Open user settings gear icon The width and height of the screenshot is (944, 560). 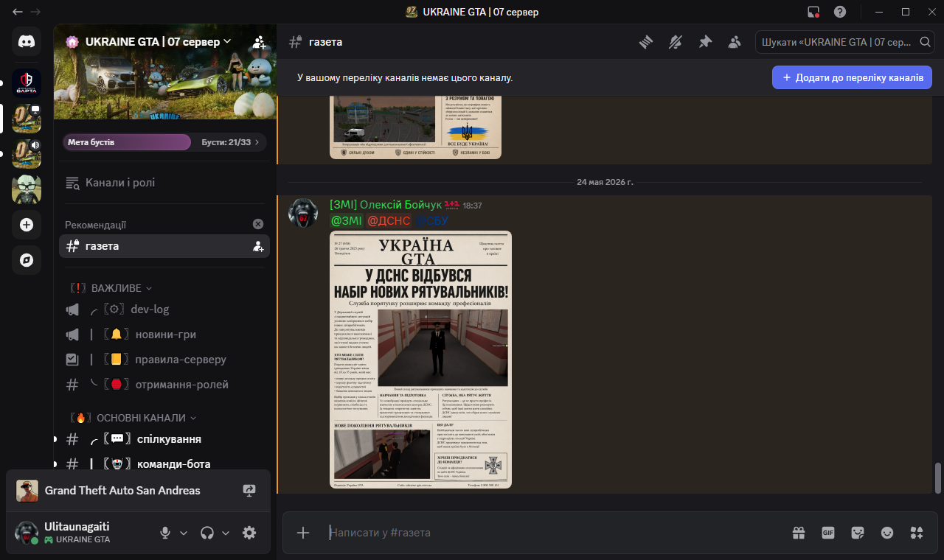(x=249, y=533)
